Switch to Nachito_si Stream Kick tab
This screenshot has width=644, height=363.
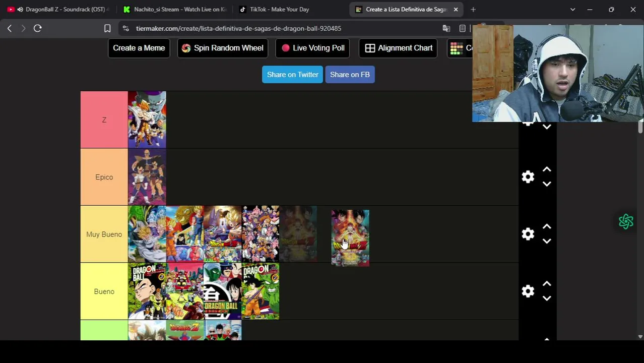point(174,10)
